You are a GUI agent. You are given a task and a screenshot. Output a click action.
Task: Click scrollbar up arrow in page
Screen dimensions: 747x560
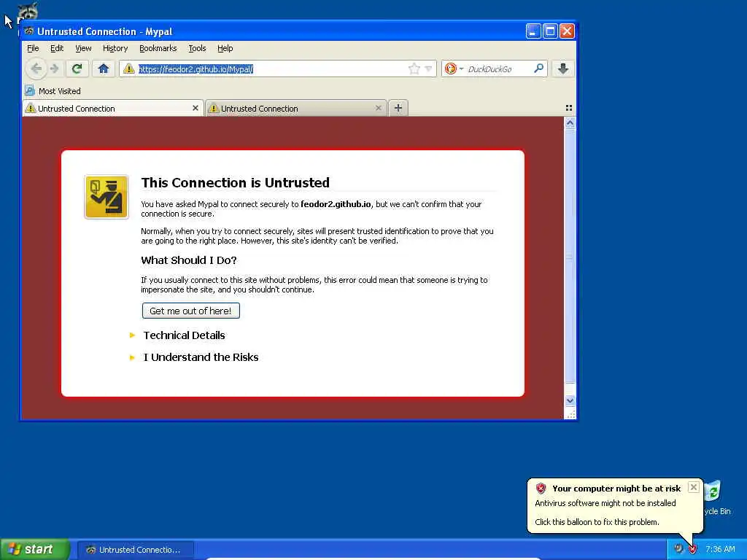[570, 122]
